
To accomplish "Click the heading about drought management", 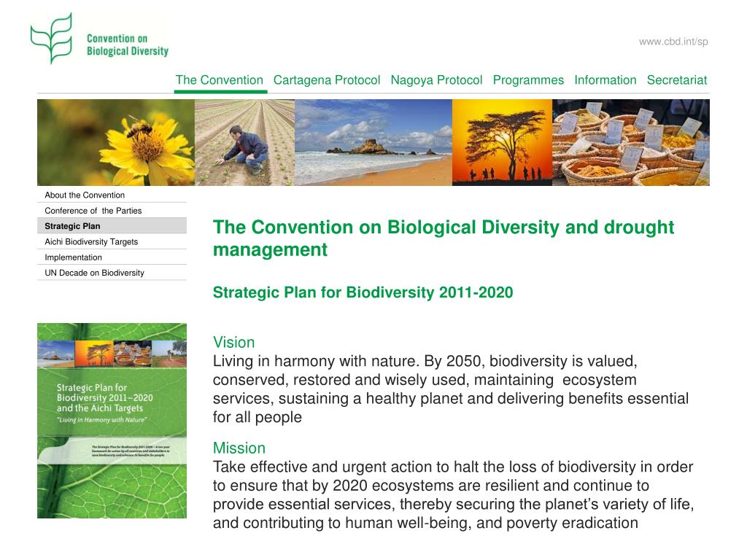I will [x=443, y=238].
